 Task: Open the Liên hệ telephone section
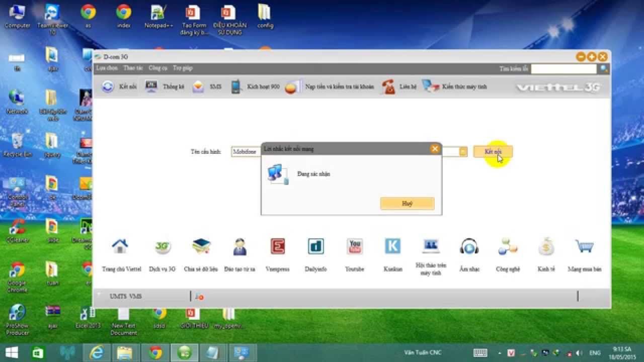(x=398, y=86)
